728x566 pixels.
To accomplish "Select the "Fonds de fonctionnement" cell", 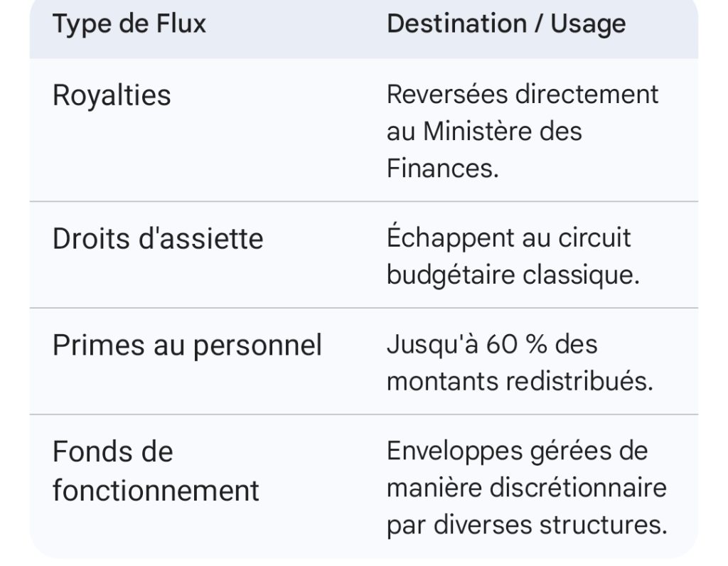I will pyautogui.click(x=156, y=471).
